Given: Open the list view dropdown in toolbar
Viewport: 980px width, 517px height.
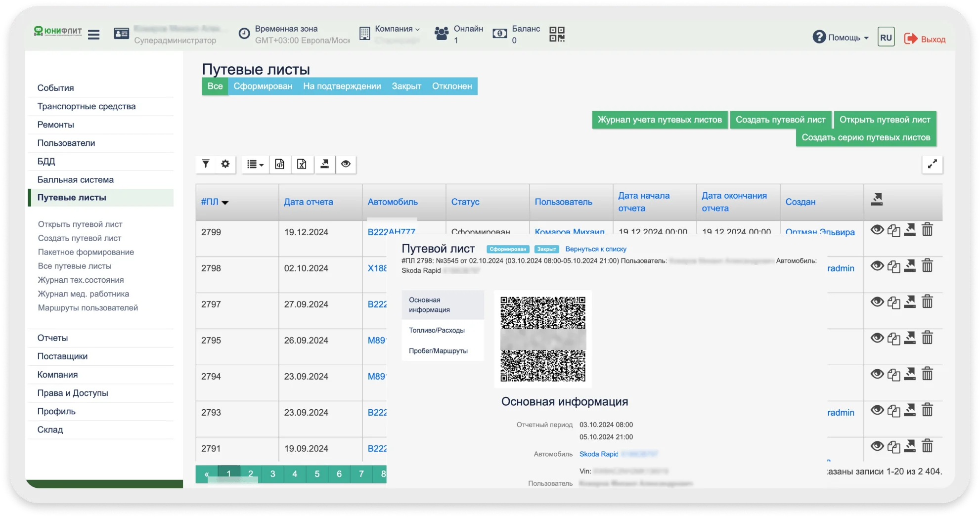Looking at the screenshot, I should (x=255, y=164).
